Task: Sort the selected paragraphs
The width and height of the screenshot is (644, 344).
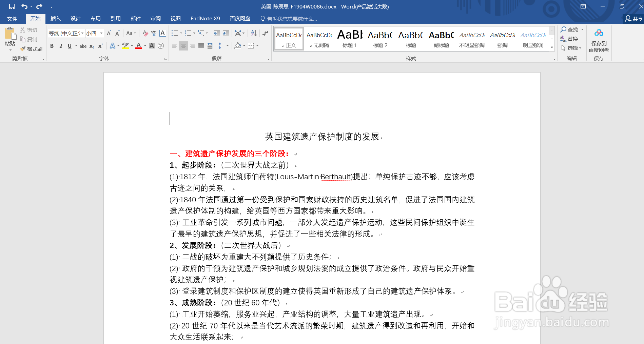Action: coord(253,33)
